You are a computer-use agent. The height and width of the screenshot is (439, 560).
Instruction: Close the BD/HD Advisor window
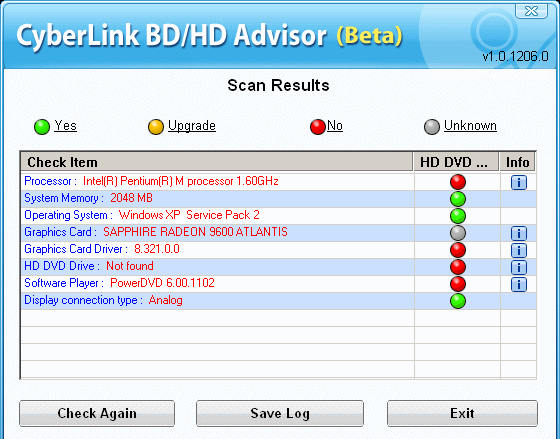pyautogui.click(x=531, y=10)
